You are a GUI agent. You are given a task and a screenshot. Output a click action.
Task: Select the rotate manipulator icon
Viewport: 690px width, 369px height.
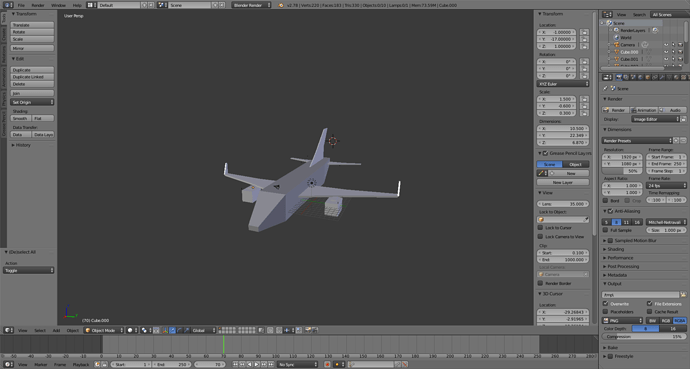click(180, 330)
